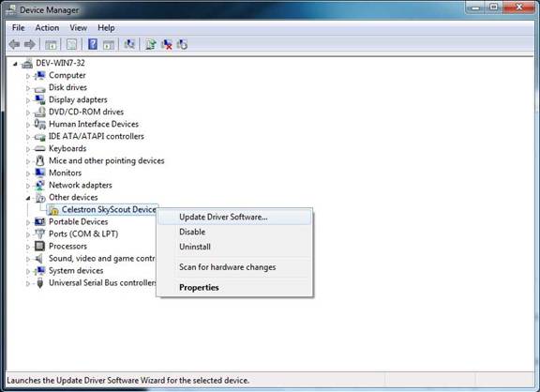Select the System devices label
The image size is (540, 392).
[x=76, y=271]
